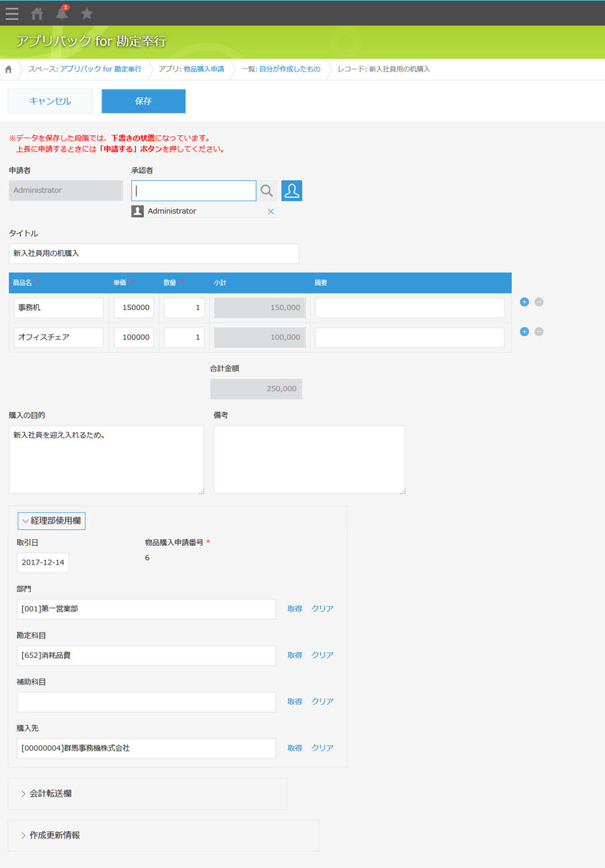Go to portal home icon in top bar
This screenshot has width=605, height=868.
[37, 13]
